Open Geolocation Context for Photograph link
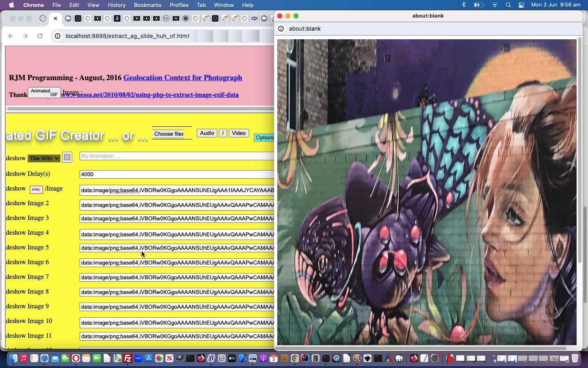 click(x=183, y=78)
